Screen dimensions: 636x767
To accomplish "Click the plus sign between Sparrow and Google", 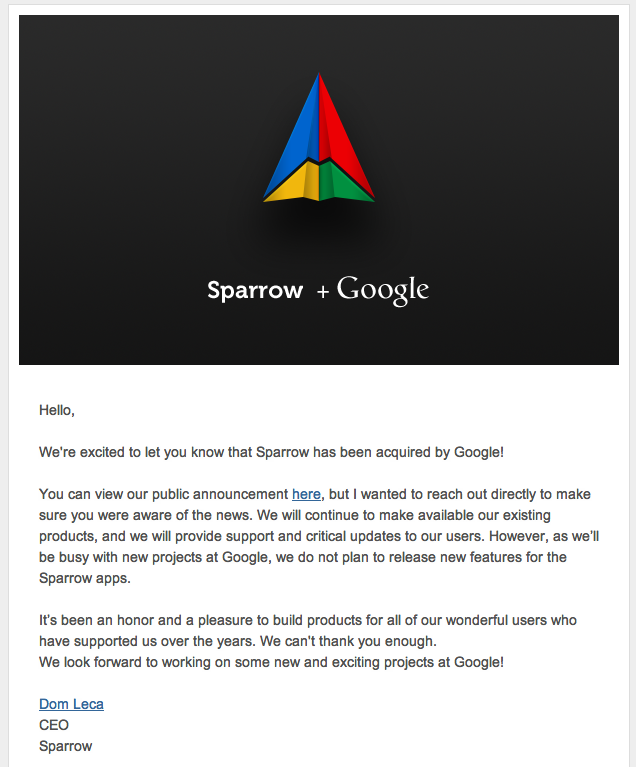I will [322, 292].
